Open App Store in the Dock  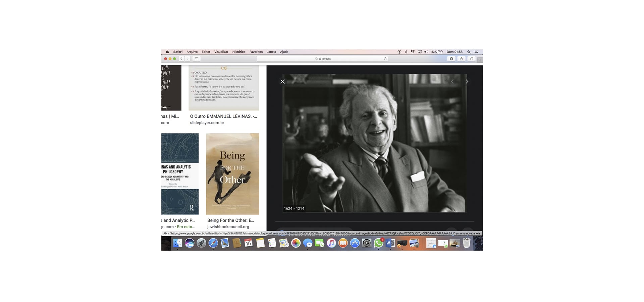[355, 243]
